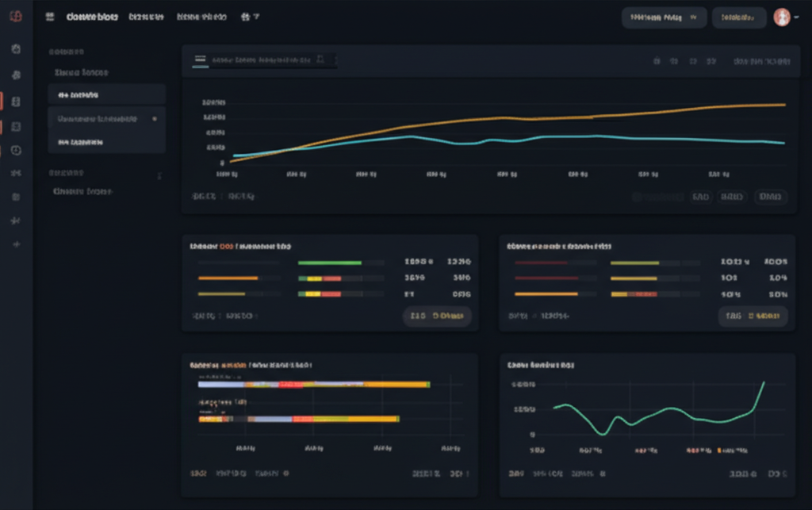Select the last range pill under the line chart
The width and height of the screenshot is (812, 510).
[770, 197]
